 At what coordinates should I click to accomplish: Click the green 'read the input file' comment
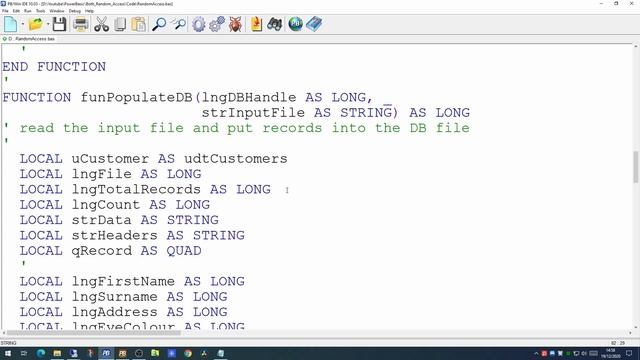(x=244, y=128)
